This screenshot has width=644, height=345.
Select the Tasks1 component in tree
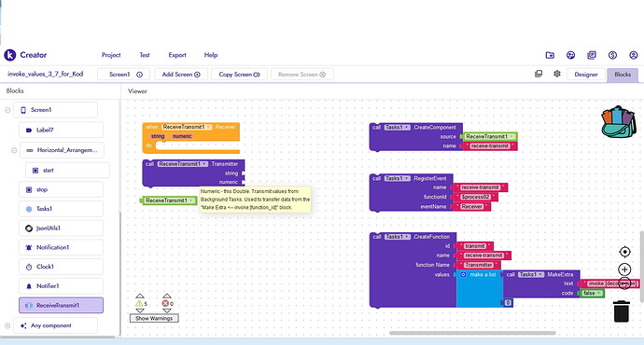(61, 209)
